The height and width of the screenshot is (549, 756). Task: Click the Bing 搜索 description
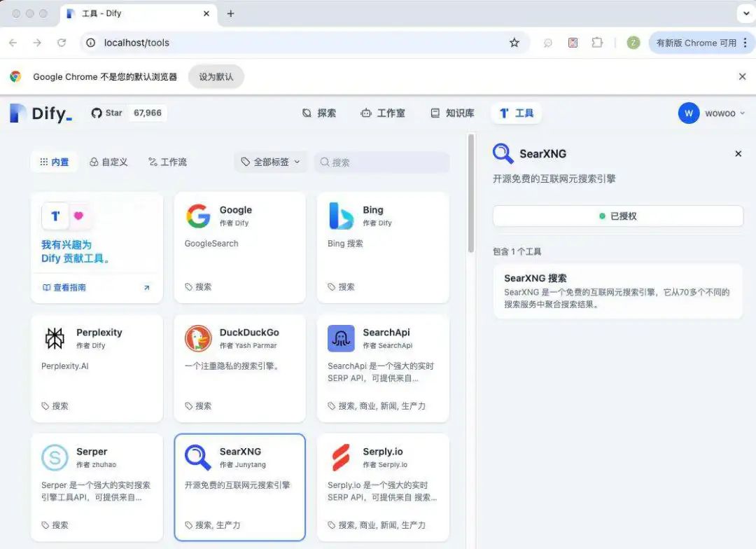[345, 244]
